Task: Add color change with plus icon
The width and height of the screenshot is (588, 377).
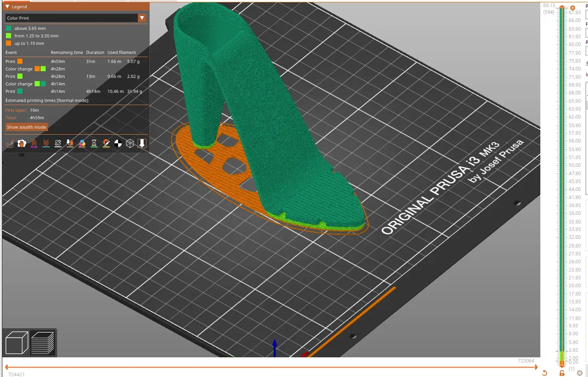Action: pyautogui.click(x=573, y=8)
